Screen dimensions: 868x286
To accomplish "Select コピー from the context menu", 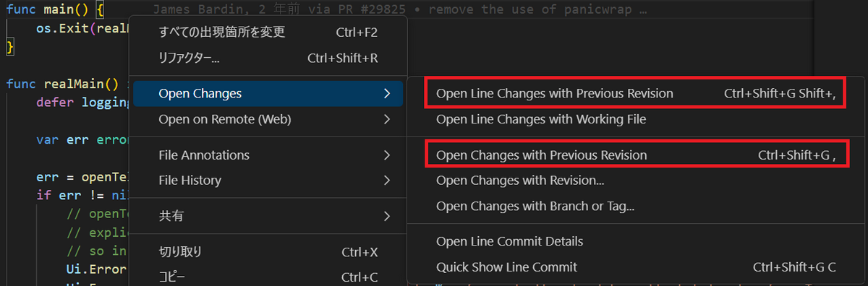I will point(268,277).
